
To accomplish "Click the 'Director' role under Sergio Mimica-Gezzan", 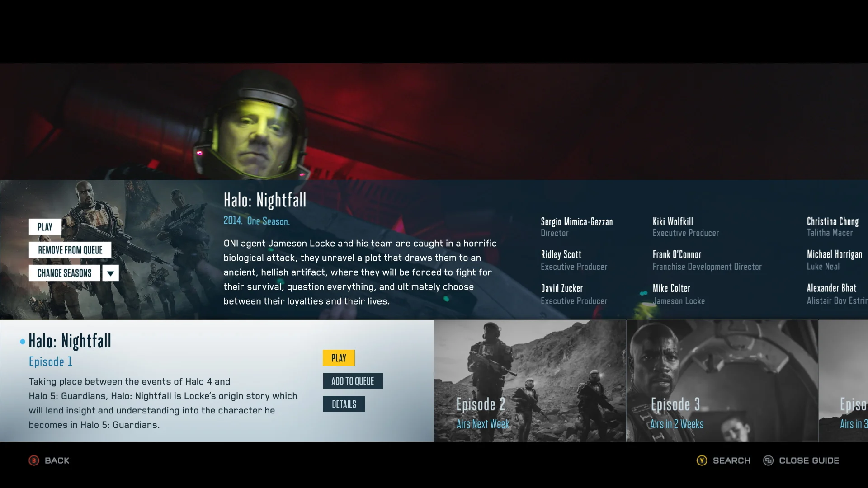I will click(x=555, y=233).
